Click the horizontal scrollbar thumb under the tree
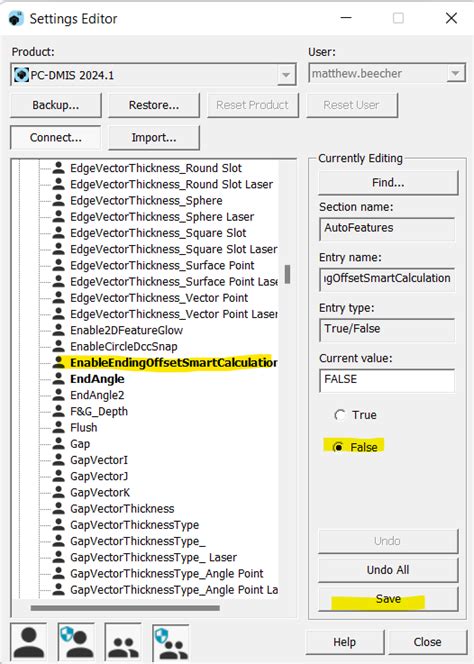 (125, 608)
